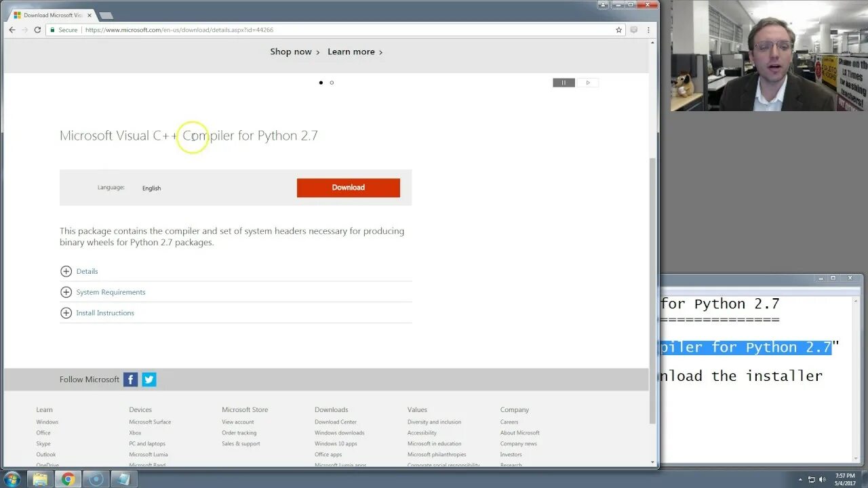
Task: Open the Outlook footer link
Action: point(46,454)
